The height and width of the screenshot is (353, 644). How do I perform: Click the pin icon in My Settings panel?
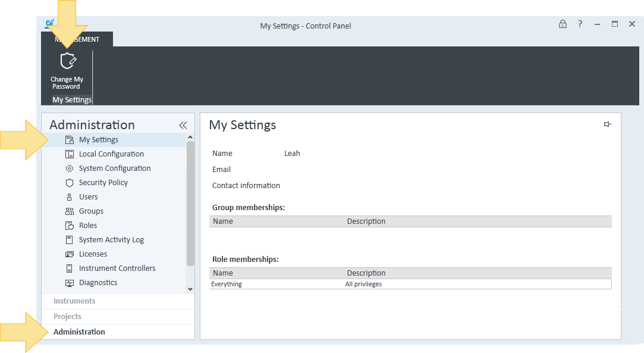608,124
